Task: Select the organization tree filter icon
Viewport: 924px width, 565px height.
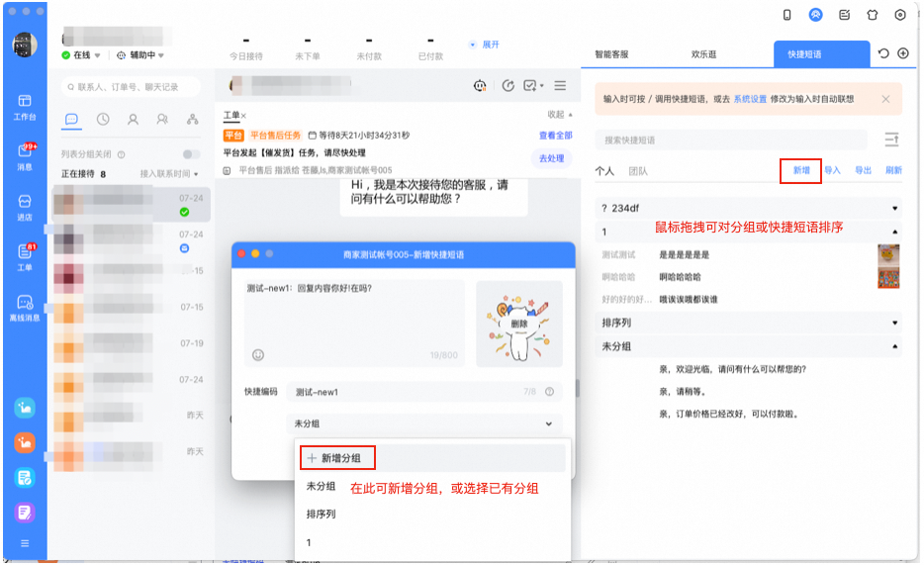Action: [192, 119]
